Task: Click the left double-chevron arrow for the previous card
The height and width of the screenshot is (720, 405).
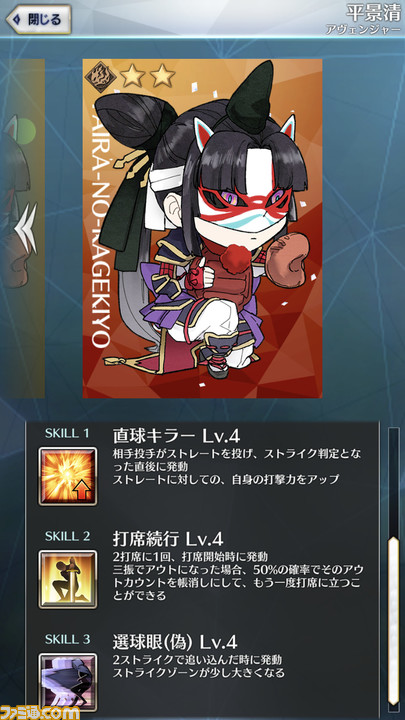Action: click(x=27, y=228)
